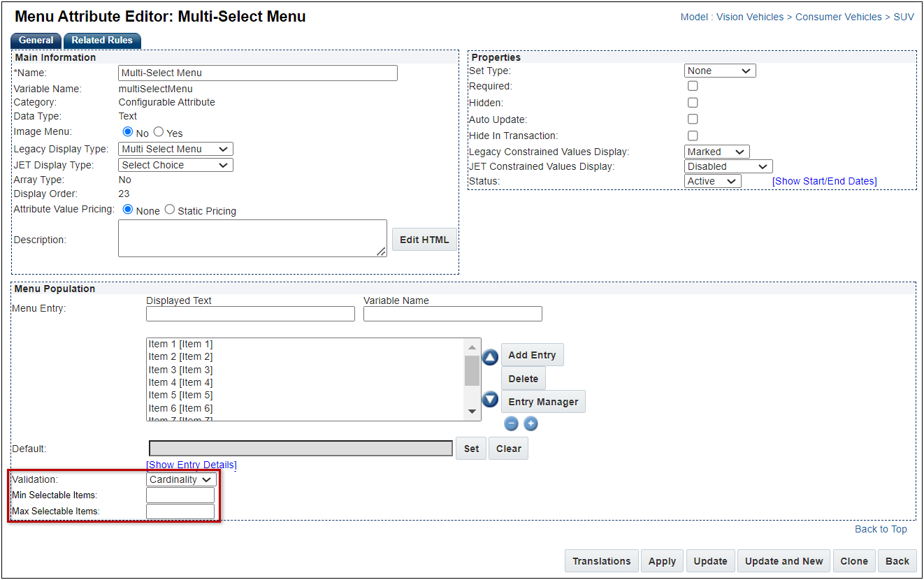Viewport: 924px width, 580px height.
Task: Click entry list scroll up arrow
Action: [472, 347]
